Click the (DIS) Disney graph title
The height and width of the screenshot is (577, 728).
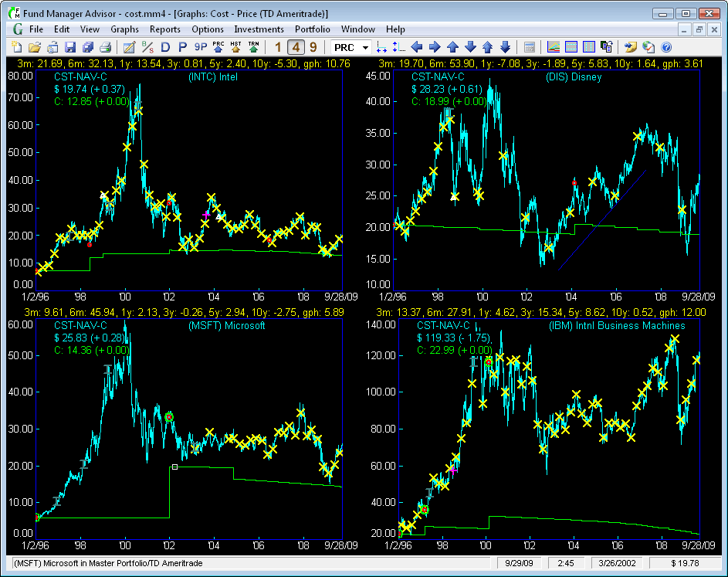pyautogui.click(x=574, y=77)
